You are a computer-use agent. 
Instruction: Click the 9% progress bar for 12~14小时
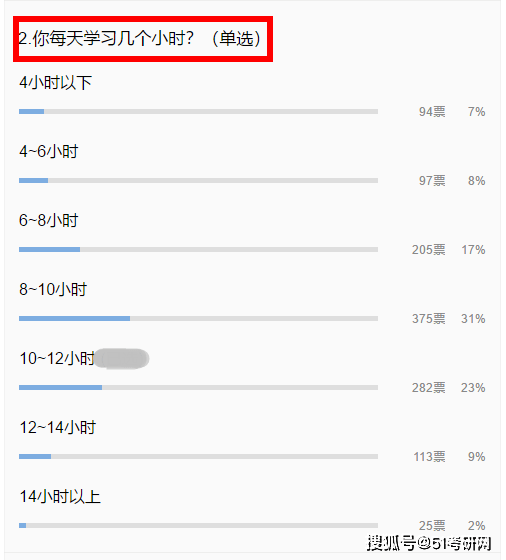(x=199, y=456)
